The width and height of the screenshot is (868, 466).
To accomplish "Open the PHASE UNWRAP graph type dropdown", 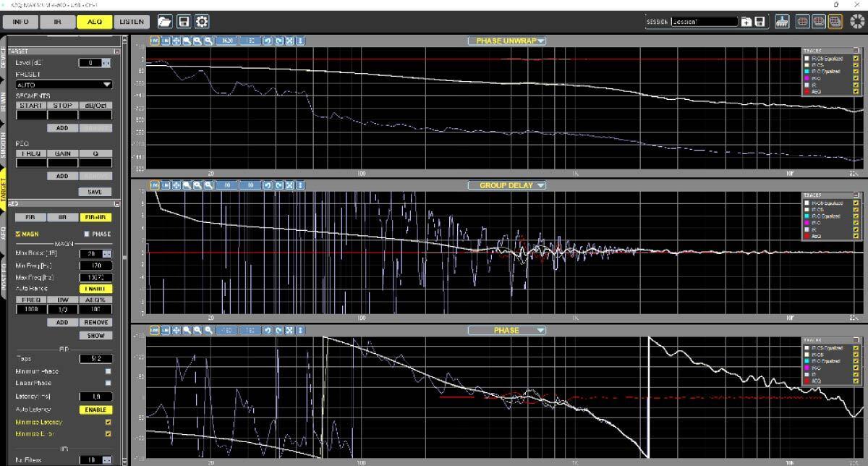I will point(506,41).
